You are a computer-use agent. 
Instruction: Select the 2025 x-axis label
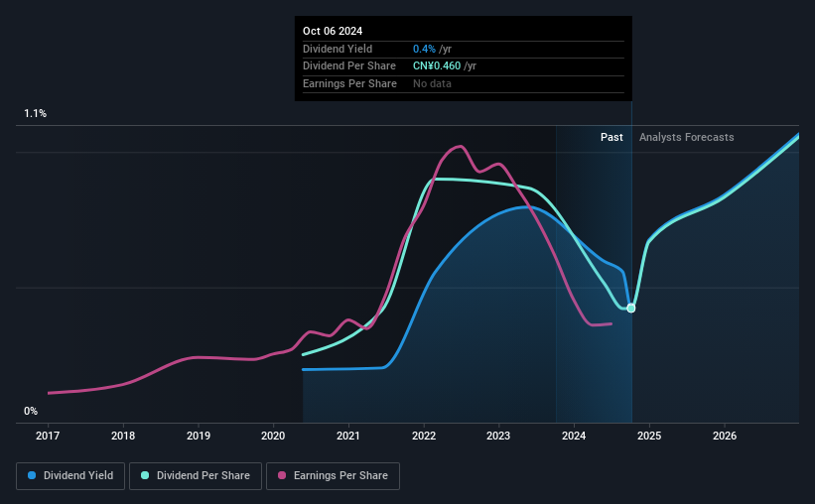[649, 436]
